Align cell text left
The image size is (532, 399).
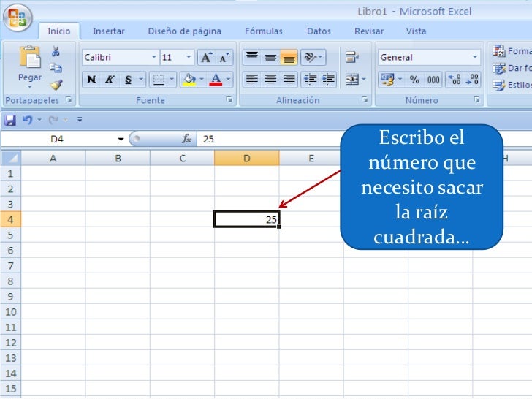point(251,80)
